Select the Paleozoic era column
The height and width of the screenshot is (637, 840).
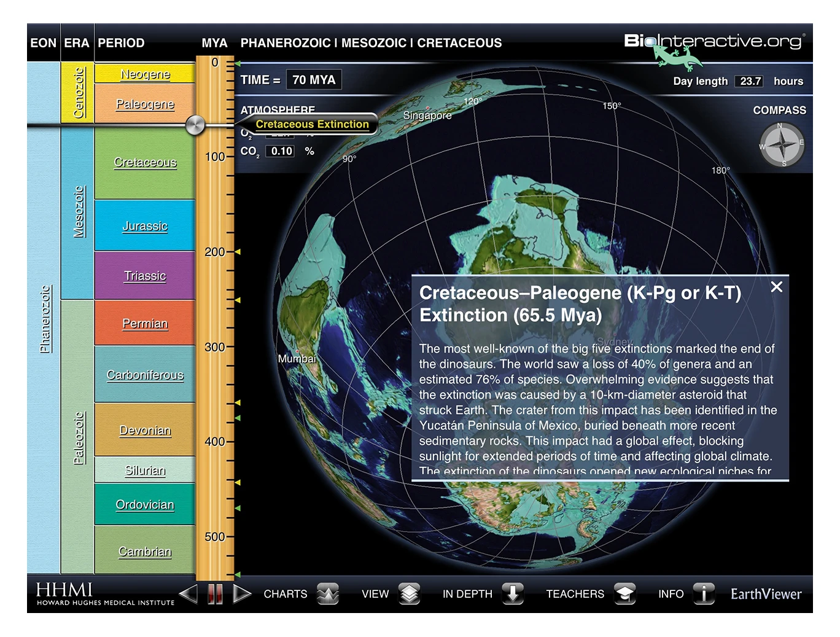77,437
